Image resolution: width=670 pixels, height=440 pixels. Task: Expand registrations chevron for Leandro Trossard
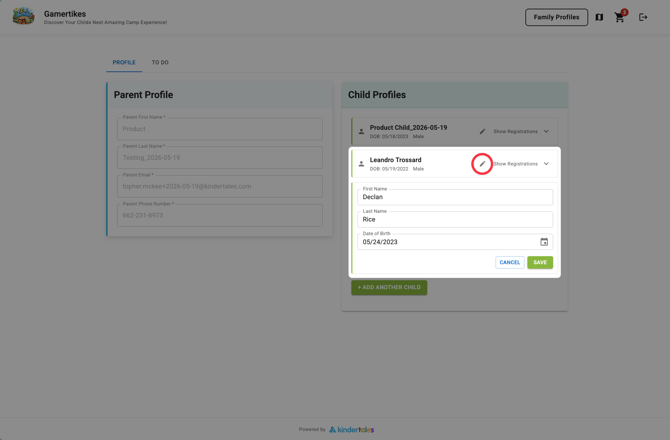[546, 164]
